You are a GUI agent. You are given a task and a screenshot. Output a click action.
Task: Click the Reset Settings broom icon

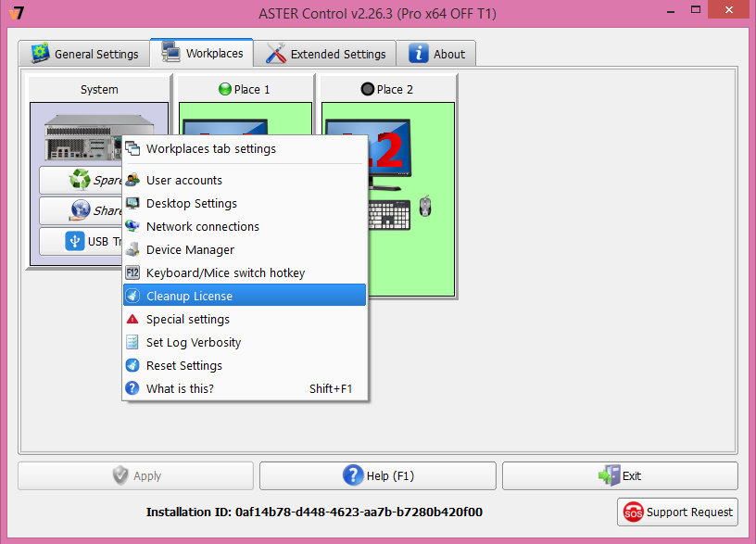point(132,365)
